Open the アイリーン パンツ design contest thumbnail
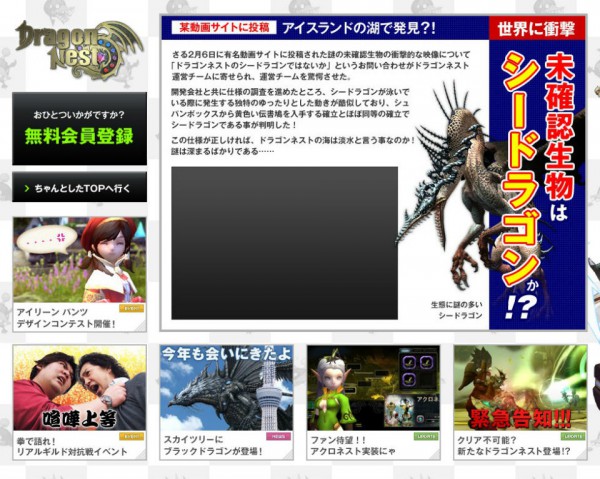The height and width of the screenshot is (479, 600). (80, 260)
